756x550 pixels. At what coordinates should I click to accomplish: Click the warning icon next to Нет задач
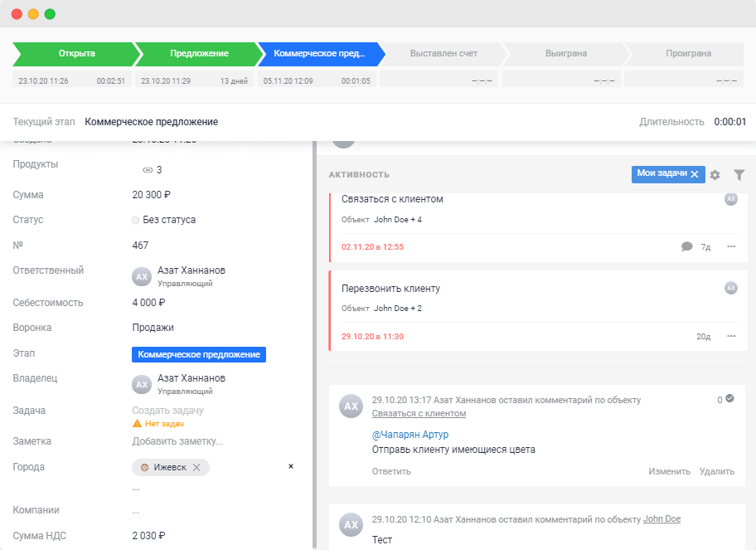pyautogui.click(x=138, y=421)
